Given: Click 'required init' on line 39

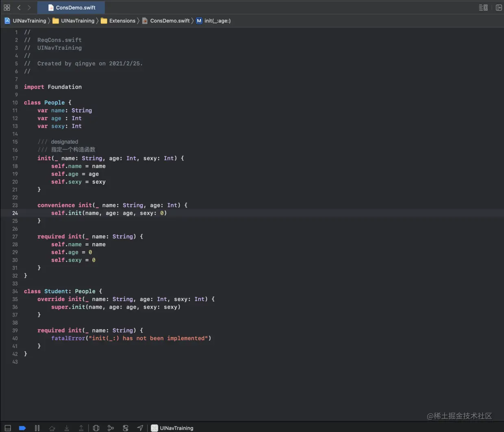Looking at the screenshot, I should pos(60,331).
